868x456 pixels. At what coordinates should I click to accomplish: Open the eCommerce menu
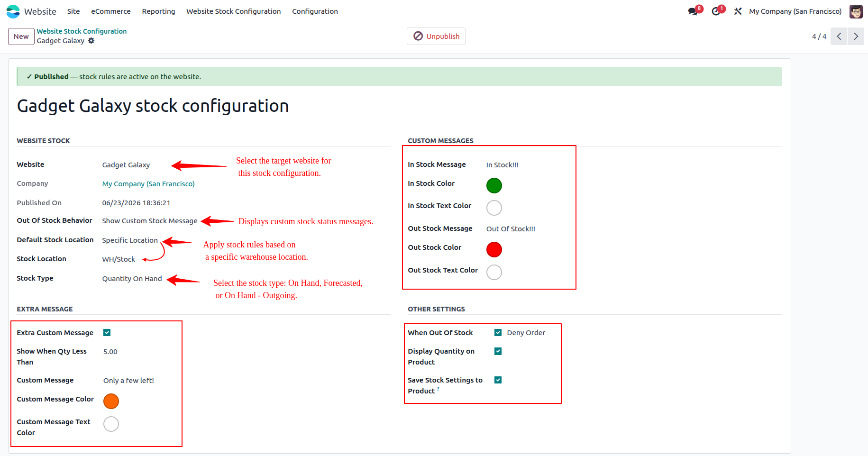(111, 11)
